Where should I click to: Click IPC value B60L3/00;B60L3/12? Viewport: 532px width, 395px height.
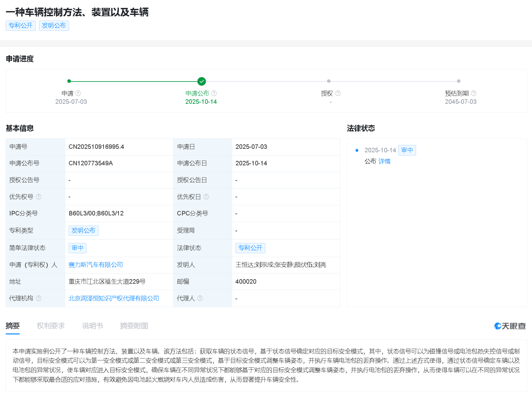[96, 213]
